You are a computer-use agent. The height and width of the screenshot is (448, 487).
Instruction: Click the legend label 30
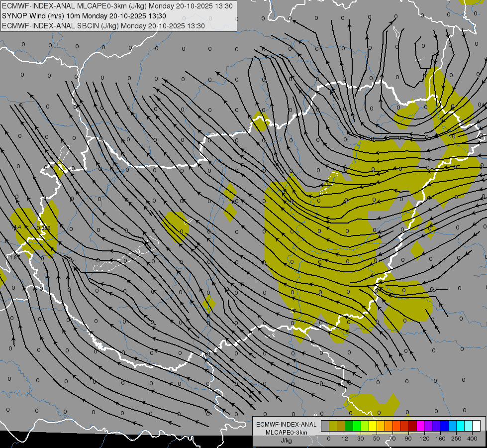click(x=361, y=439)
